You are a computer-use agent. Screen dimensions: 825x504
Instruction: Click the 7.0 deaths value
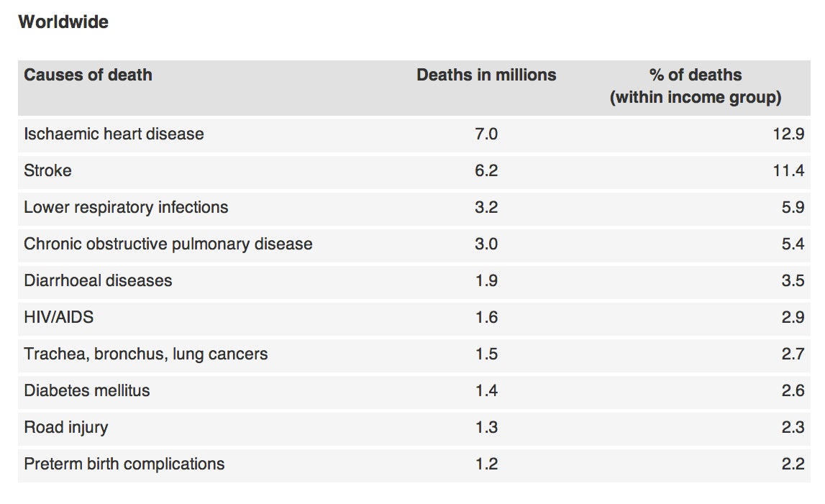pos(486,134)
